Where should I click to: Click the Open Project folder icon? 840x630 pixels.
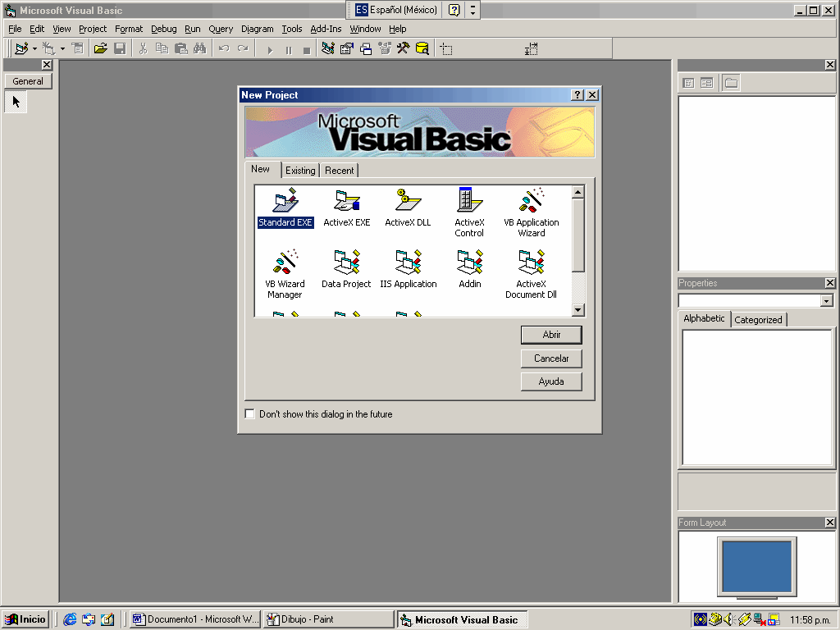(100, 48)
